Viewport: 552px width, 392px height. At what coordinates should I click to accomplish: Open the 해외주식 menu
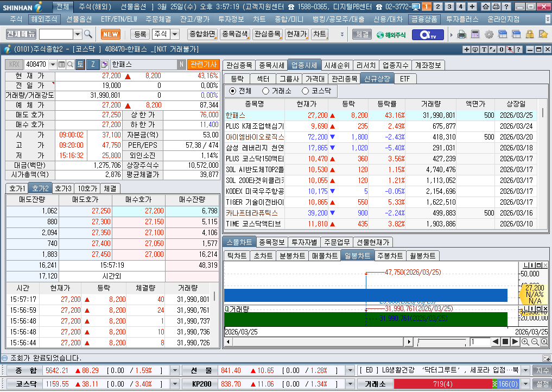[43, 19]
